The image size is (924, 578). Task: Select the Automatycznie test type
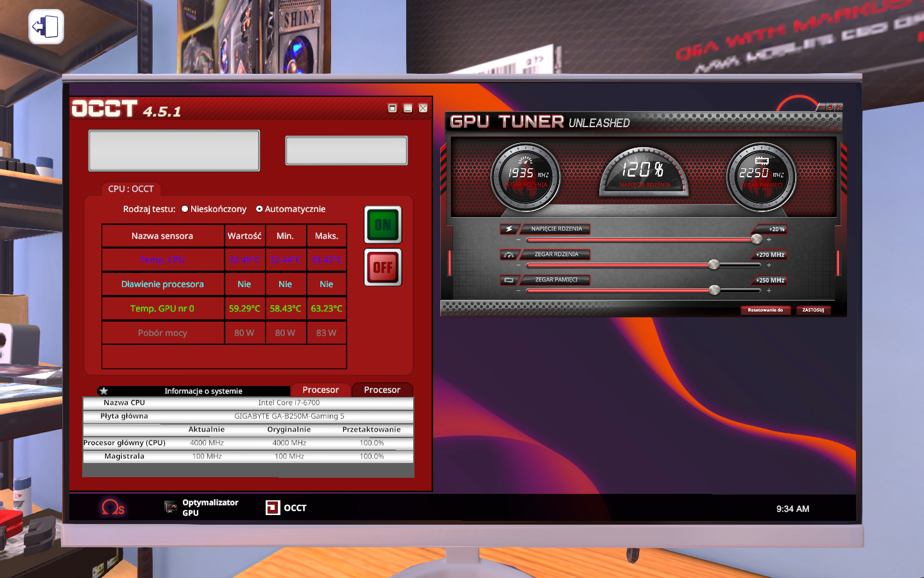[259, 209]
